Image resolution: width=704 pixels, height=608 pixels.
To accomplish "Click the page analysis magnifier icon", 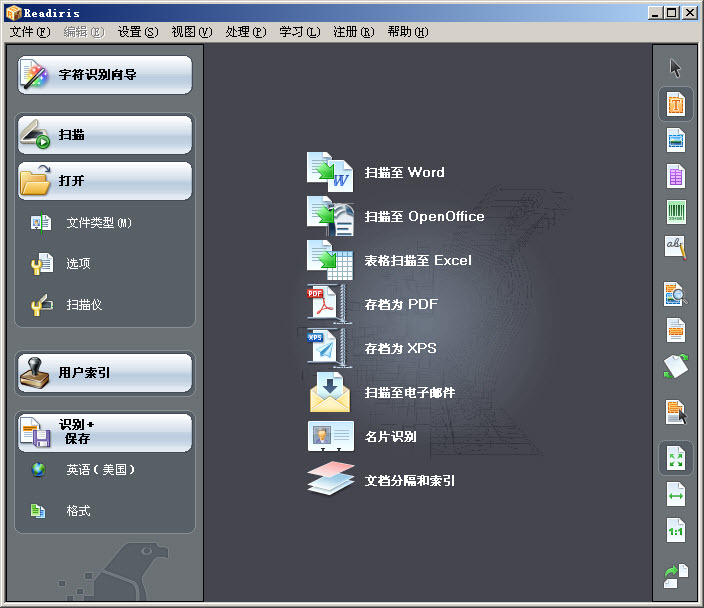I will pos(675,294).
